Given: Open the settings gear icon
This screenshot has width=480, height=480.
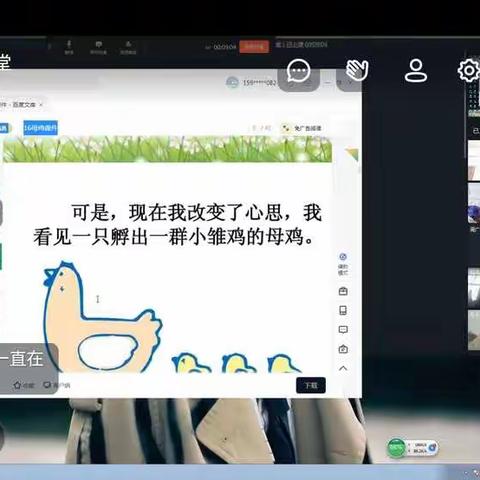Looking at the screenshot, I should click(468, 70).
